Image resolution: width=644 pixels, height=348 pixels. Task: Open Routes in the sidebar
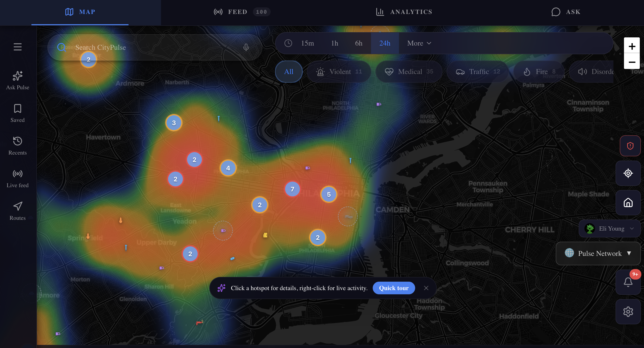[18, 211]
